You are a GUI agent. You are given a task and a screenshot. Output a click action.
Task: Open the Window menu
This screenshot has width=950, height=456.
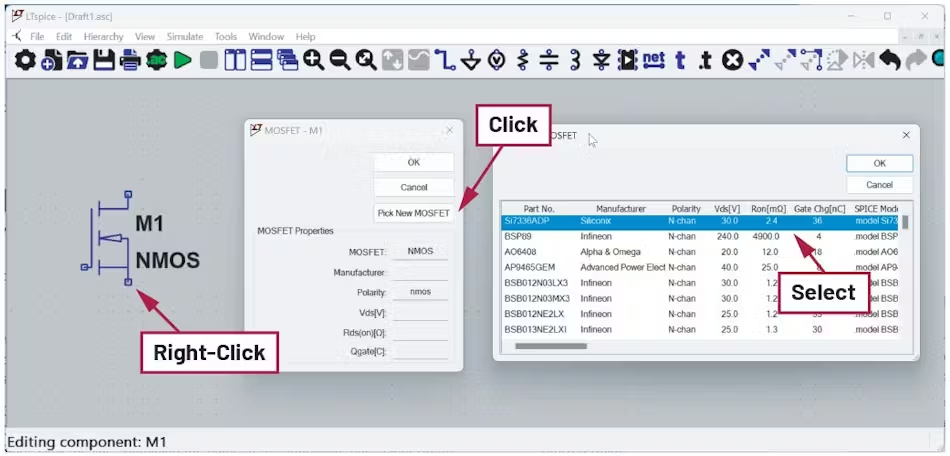[266, 36]
